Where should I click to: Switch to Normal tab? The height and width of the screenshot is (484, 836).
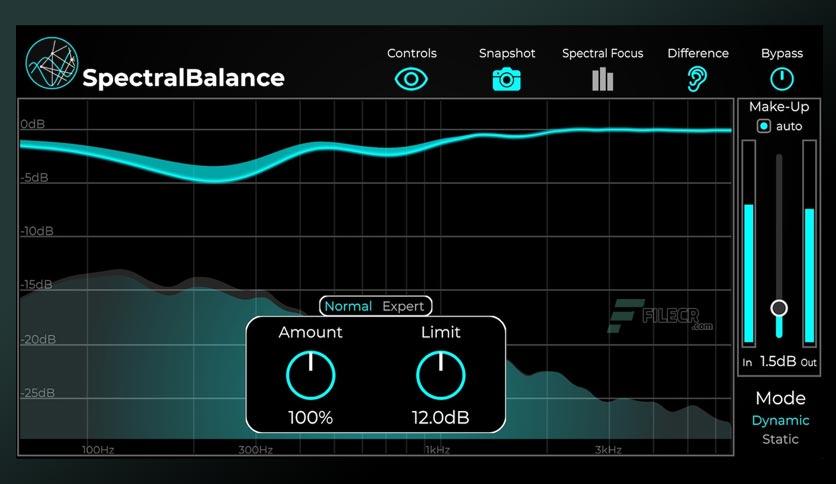(348, 306)
